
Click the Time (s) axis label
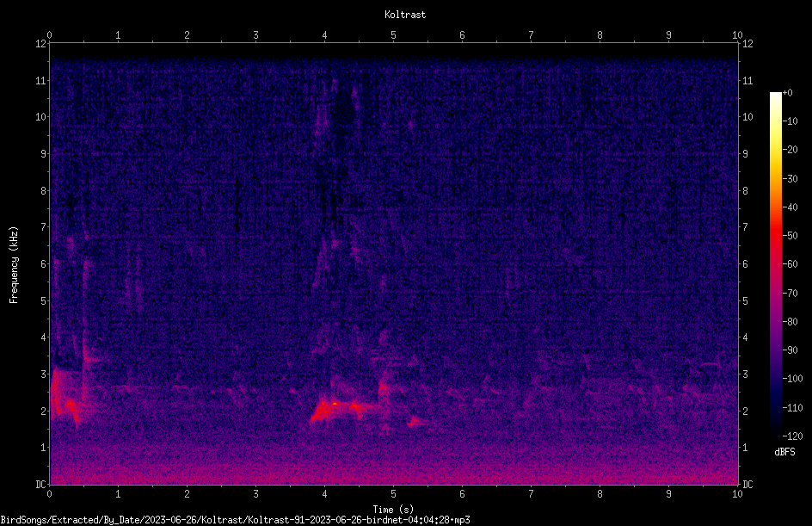tap(393, 510)
